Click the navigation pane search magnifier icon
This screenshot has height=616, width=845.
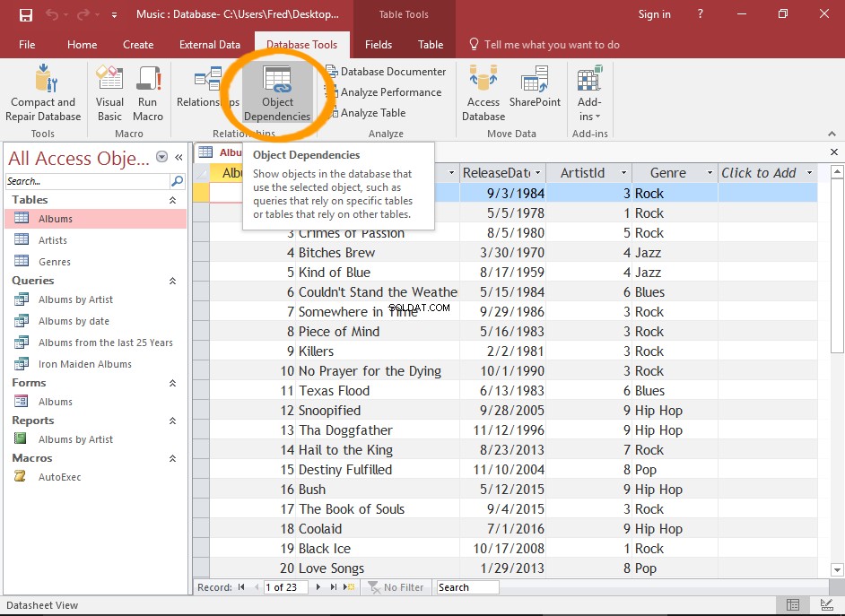pyautogui.click(x=178, y=181)
